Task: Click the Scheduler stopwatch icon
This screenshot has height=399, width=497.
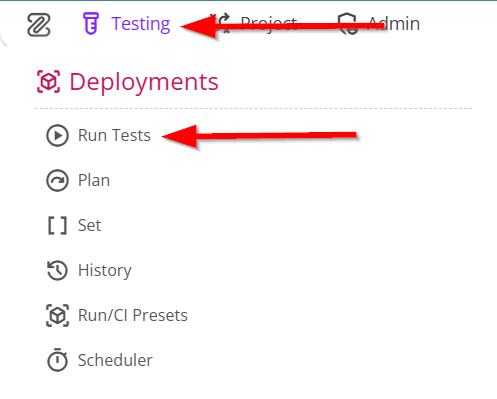Action: tap(57, 360)
